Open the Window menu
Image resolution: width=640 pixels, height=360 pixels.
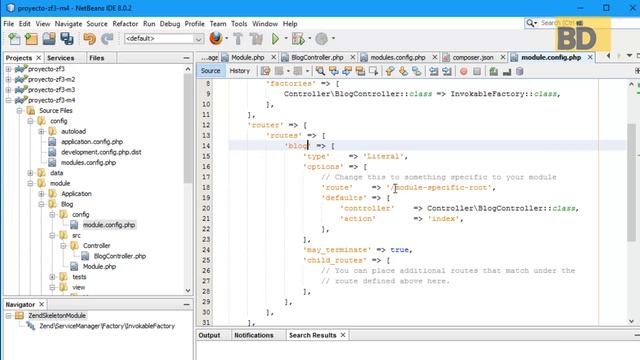pos(265,24)
